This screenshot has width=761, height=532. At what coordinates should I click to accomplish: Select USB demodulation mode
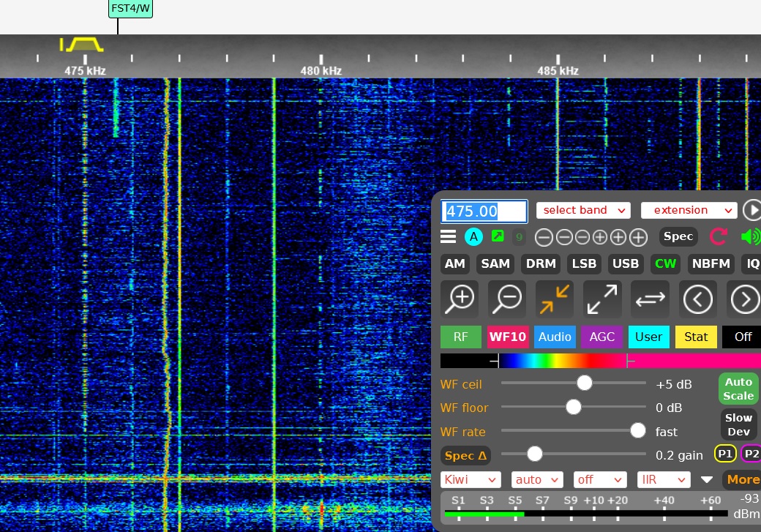pos(625,264)
